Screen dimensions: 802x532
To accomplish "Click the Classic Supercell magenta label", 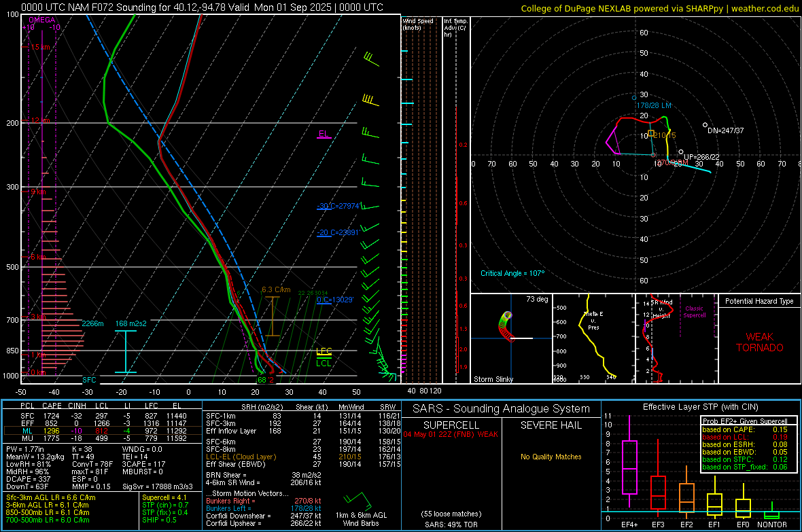I will pos(694,312).
